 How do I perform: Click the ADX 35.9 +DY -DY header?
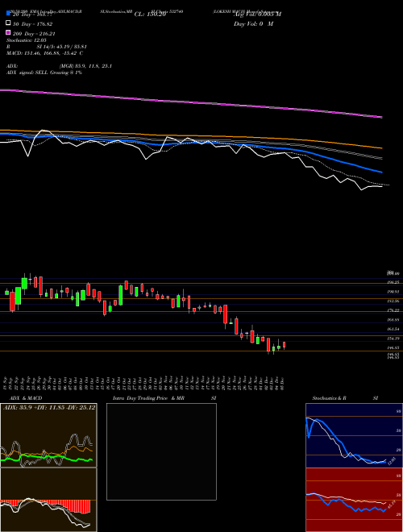49,407
